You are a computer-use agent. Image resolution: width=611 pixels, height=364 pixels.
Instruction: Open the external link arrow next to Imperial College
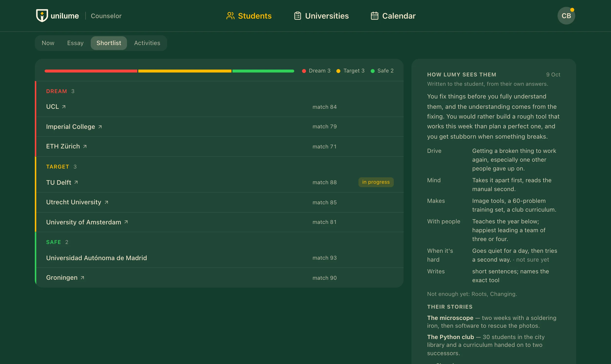(100, 127)
